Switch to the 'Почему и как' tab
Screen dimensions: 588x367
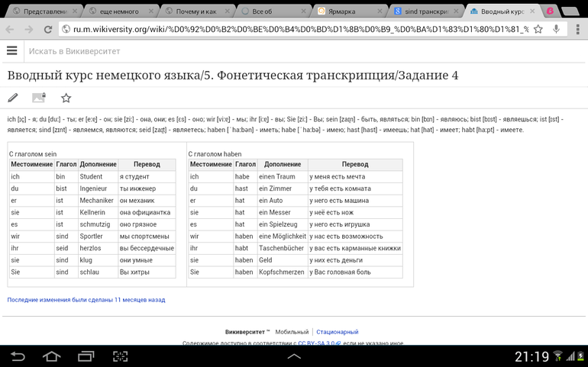click(195, 11)
